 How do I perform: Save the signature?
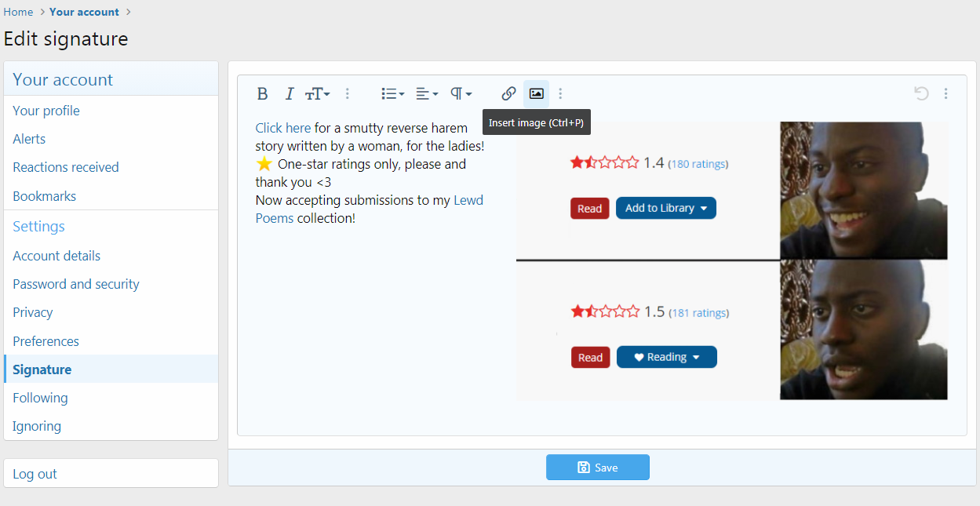click(x=597, y=468)
